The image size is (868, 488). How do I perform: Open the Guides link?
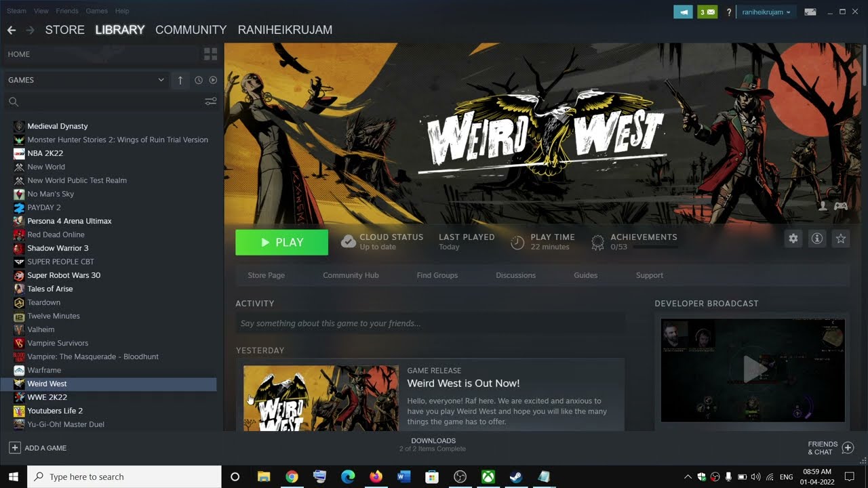585,275
